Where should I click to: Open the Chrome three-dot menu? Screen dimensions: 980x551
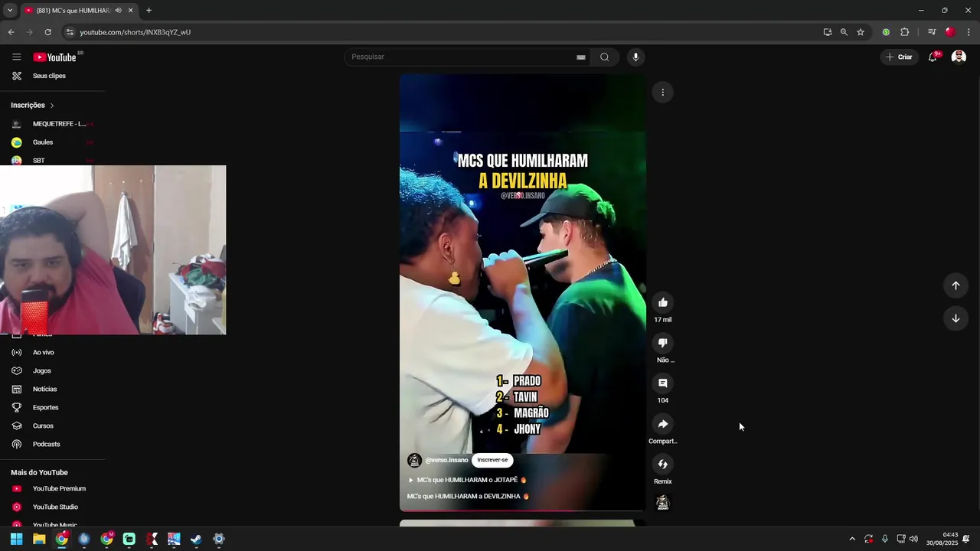(x=969, y=32)
